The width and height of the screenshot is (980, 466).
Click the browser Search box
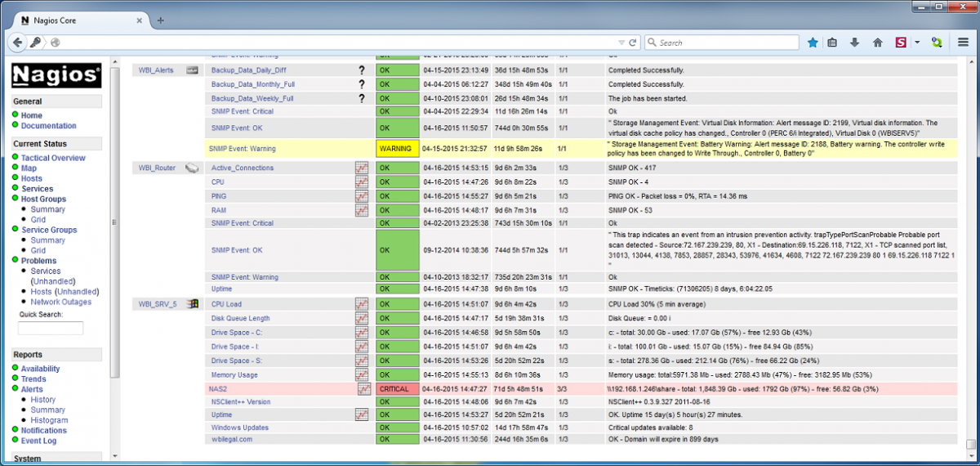(x=722, y=43)
